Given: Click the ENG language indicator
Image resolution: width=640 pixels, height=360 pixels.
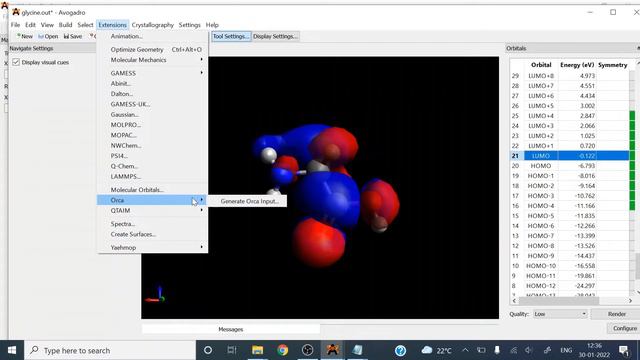Looking at the screenshot, I should (x=566, y=350).
